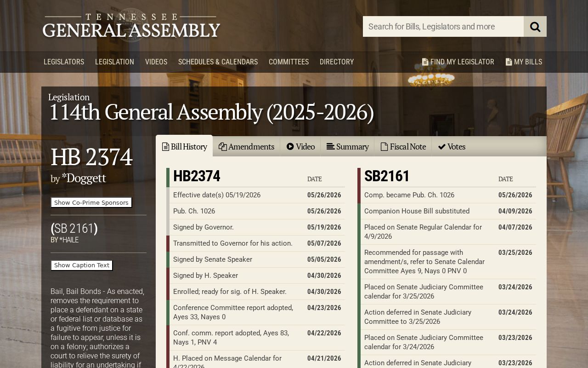Click the 'Signed by Governor.' history entry
This screenshot has height=368, width=588.
point(255,227)
